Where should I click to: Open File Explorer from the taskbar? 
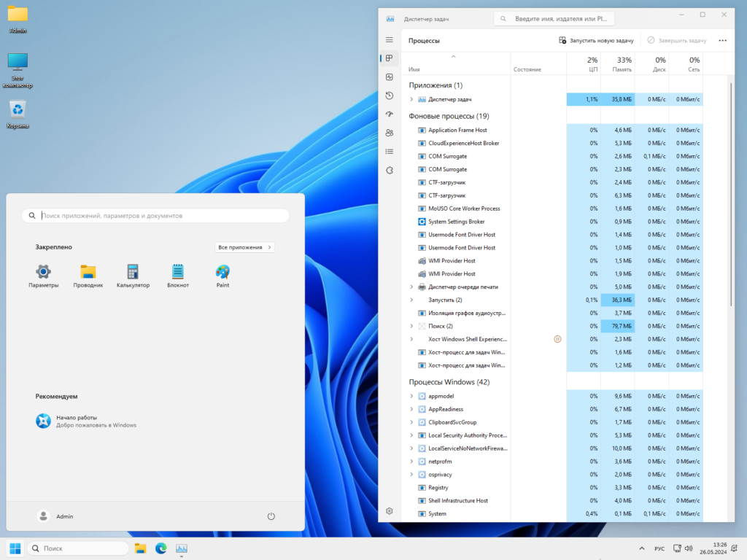coord(140,548)
